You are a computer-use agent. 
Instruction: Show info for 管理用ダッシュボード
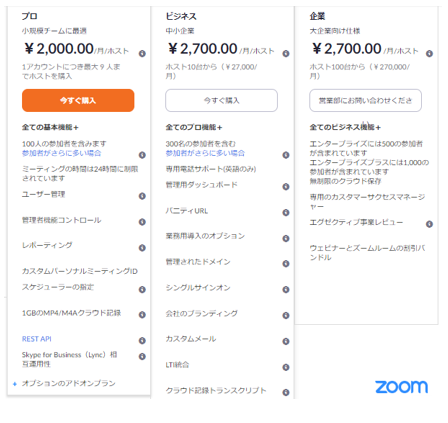click(286, 187)
